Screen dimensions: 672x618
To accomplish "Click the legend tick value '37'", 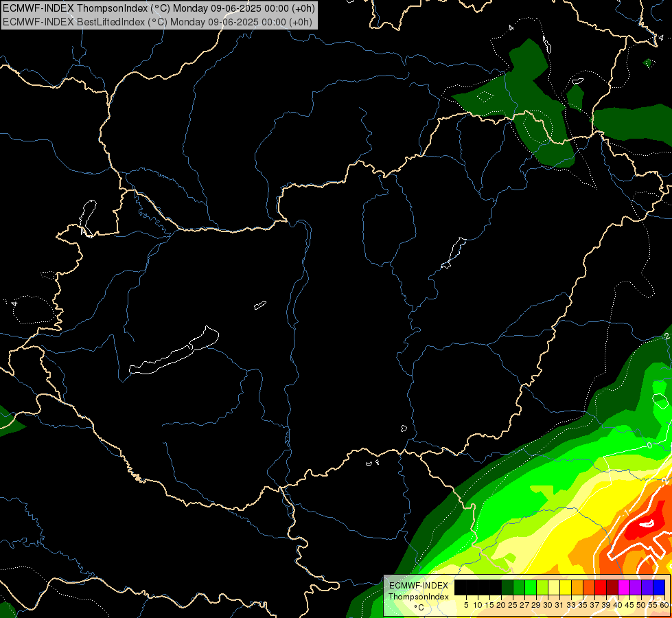I will pos(594,605).
